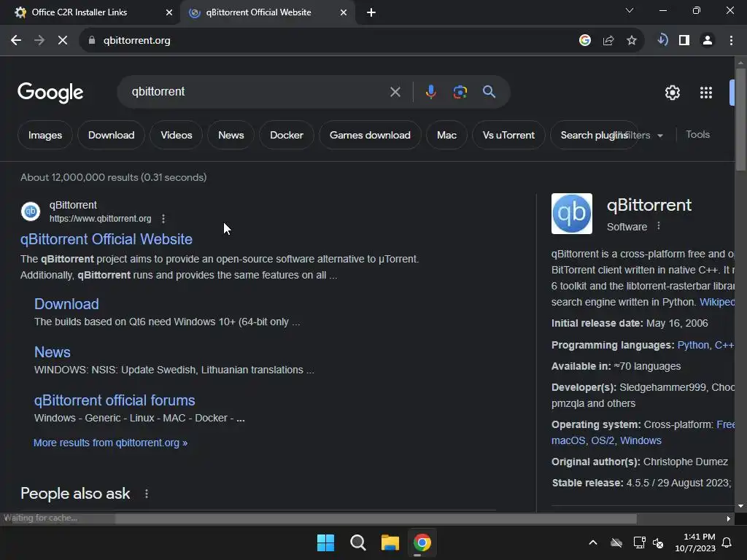Click the address bar URL
This screenshot has height=560, width=747.
coord(136,41)
